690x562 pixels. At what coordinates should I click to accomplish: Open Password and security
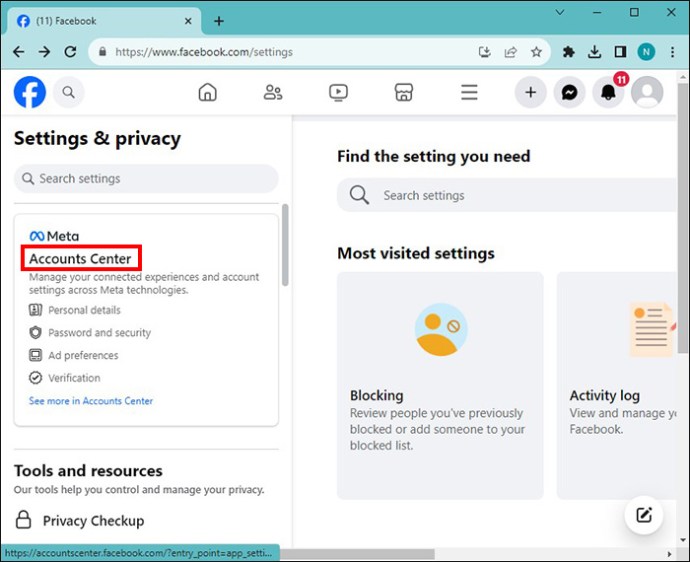[x=90, y=333]
